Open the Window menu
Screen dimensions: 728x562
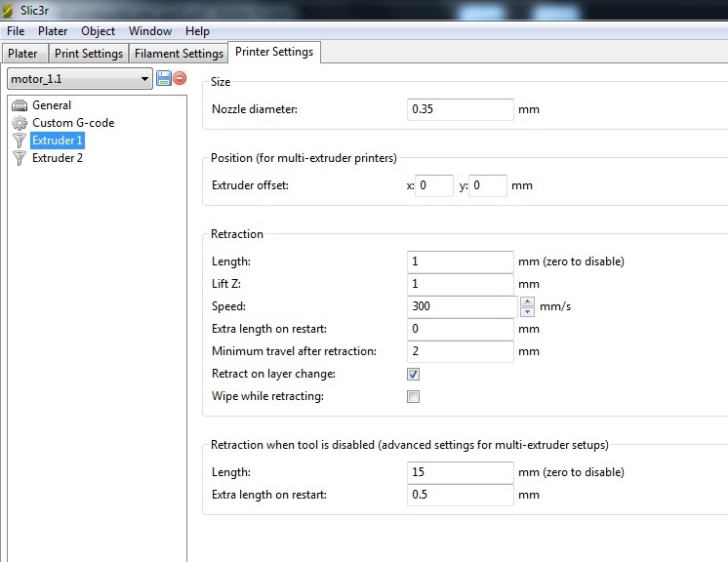pos(150,31)
